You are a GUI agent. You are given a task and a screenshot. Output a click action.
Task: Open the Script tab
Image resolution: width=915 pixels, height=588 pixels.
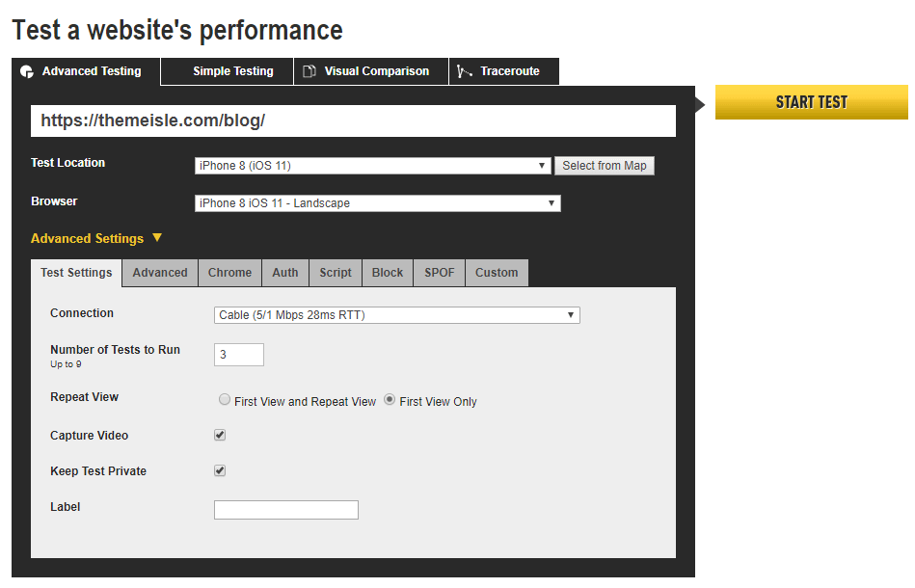coord(336,273)
